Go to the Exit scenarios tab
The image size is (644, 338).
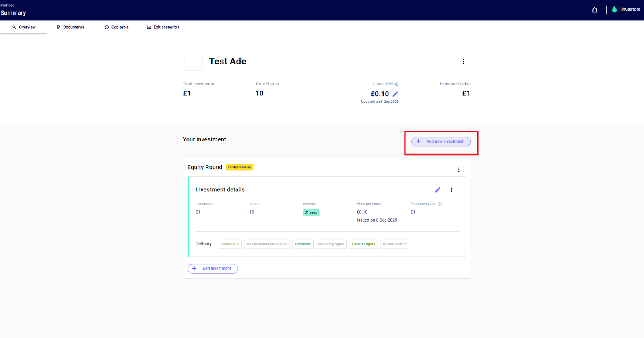(x=163, y=27)
